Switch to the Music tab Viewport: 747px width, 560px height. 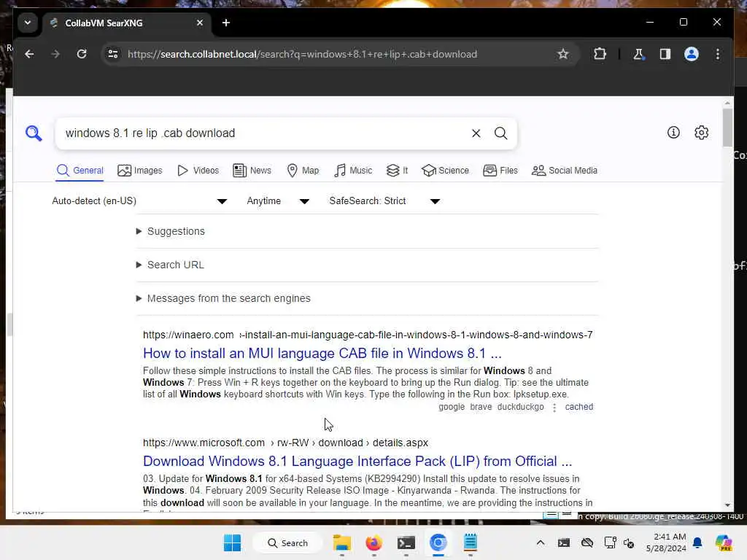[353, 171]
